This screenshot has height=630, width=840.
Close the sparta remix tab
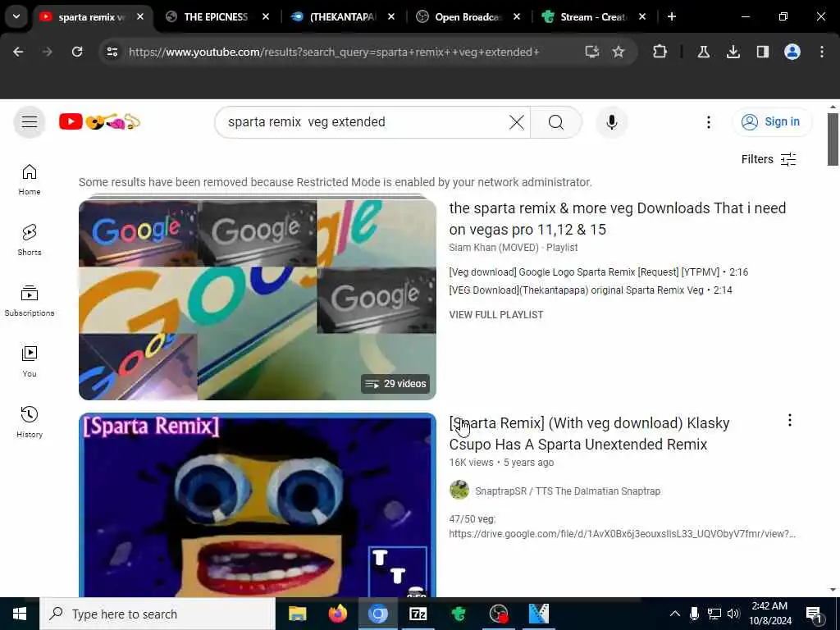pyautogui.click(x=139, y=16)
